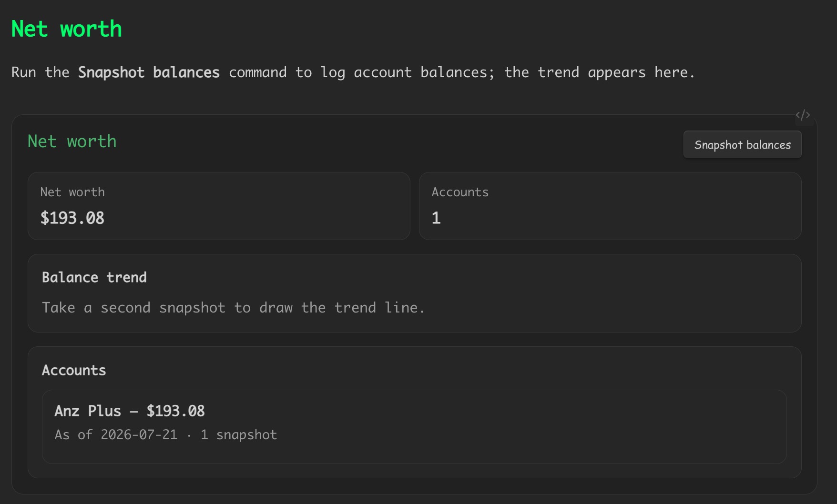Viewport: 837px width, 504px height.
Task: Click 'Run the' at start of description
Action: pyautogui.click(x=40, y=72)
